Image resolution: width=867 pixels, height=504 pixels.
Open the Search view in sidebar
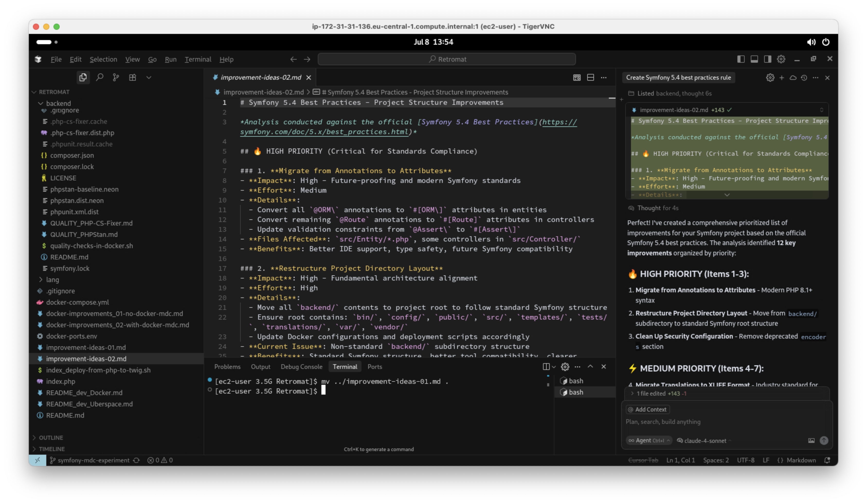click(100, 77)
